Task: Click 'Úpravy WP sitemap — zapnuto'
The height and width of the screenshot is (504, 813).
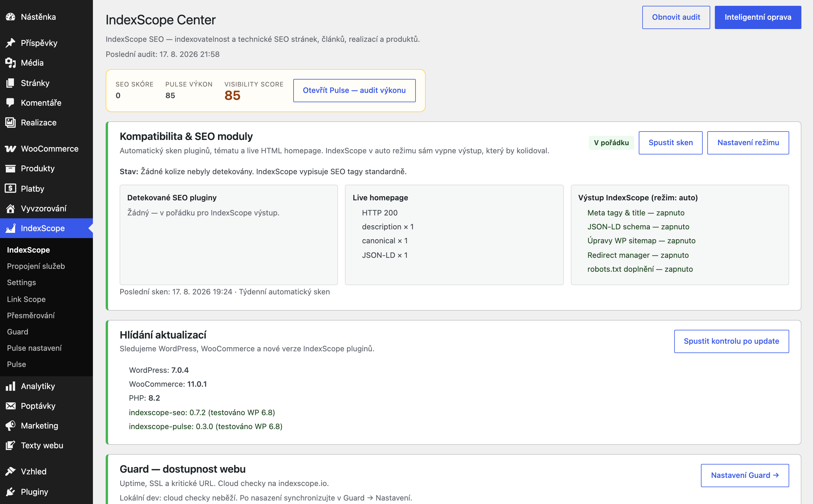Action: (x=641, y=241)
